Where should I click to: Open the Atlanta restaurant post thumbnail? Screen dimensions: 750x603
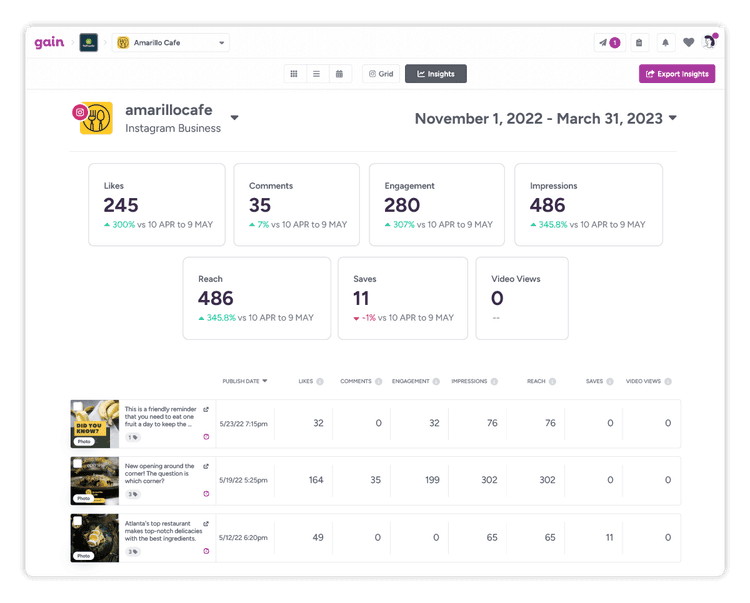pos(95,538)
